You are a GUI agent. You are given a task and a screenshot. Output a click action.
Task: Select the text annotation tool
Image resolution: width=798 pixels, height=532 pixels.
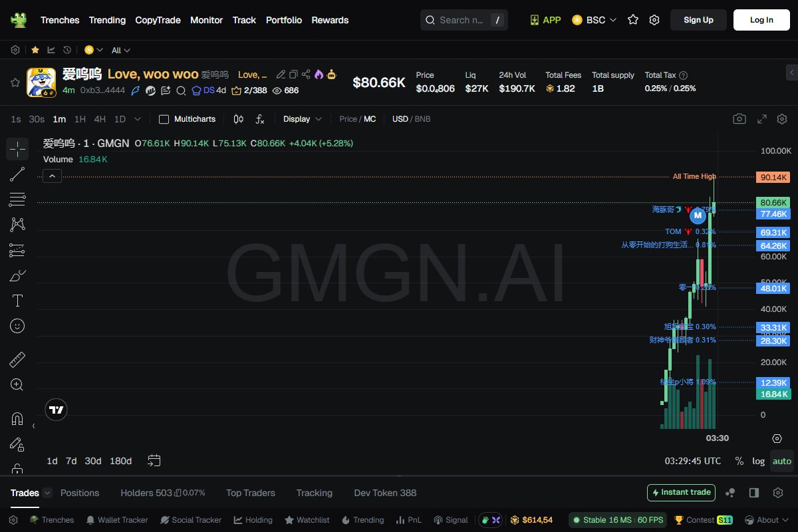(17, 301)
